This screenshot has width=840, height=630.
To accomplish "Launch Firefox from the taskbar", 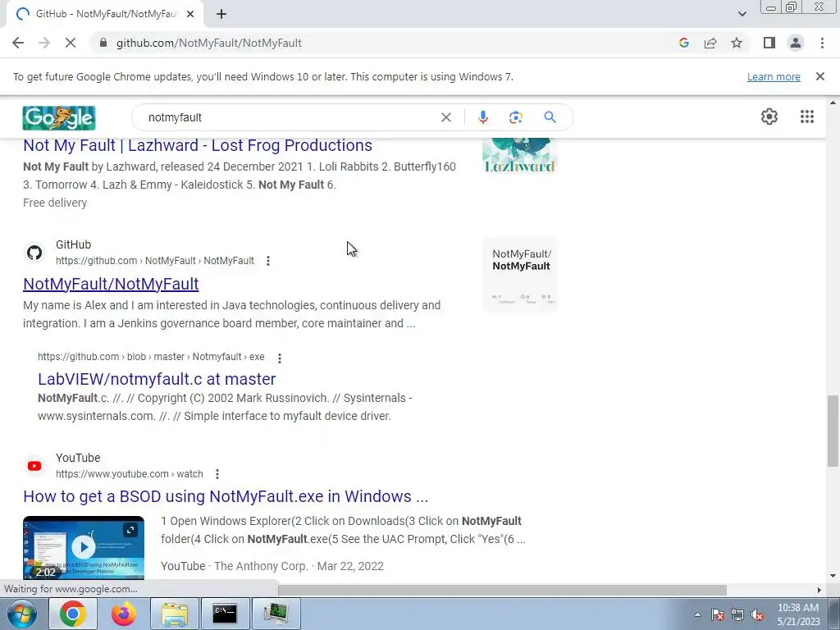I will coord(124,614).
